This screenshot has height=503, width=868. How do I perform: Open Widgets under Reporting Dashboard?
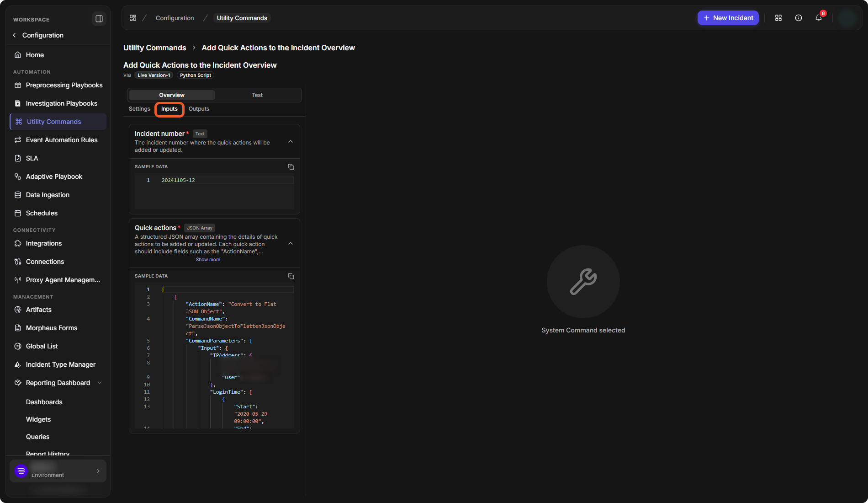[x=38, y=419]
